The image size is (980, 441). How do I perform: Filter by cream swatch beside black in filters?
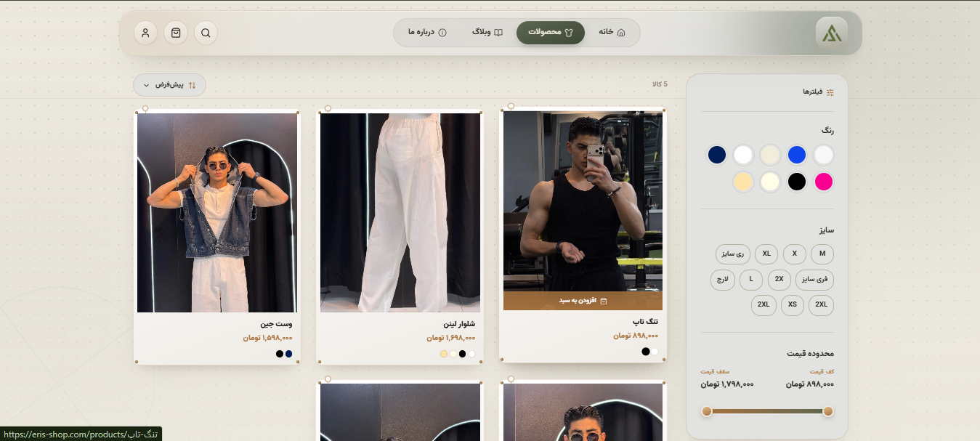(x=770, y=182)
